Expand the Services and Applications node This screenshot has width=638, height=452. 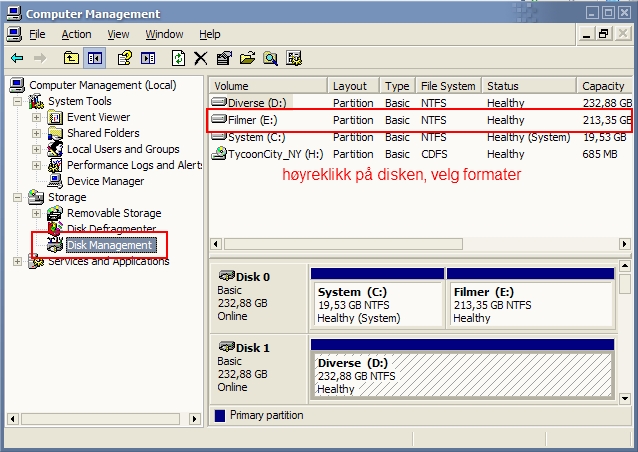click(17, 261)
